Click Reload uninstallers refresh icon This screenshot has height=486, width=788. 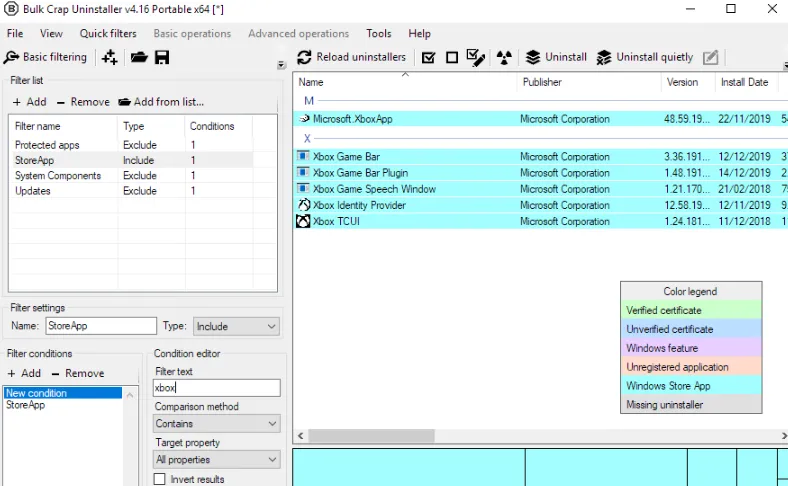[304, 57]
